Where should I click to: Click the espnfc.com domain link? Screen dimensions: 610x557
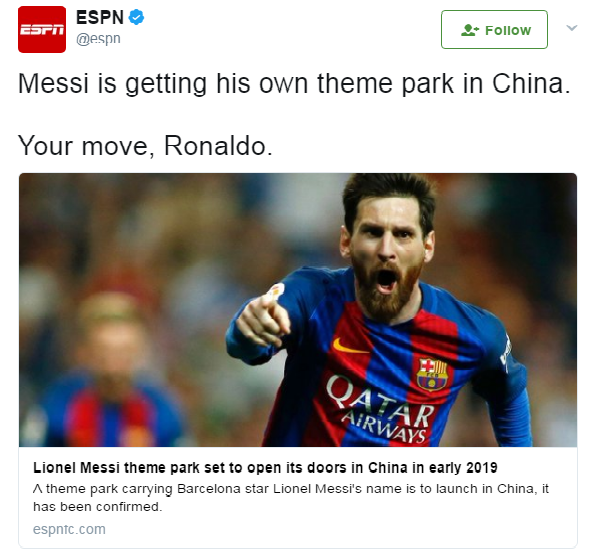(x=69, y=529)
